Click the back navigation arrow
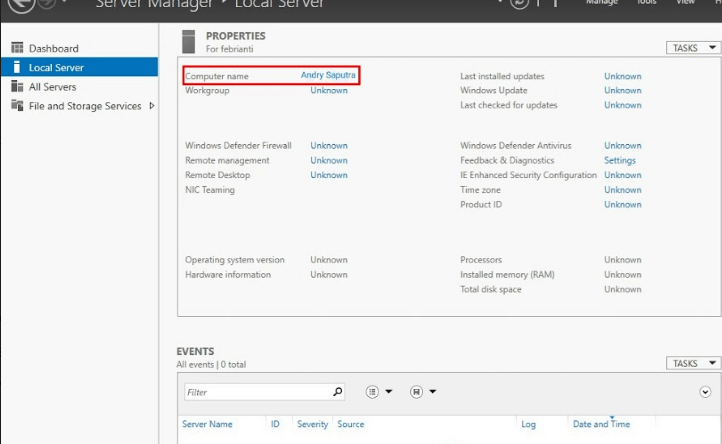The height and width of the screenshot is (444, 722). pos(20,4)
